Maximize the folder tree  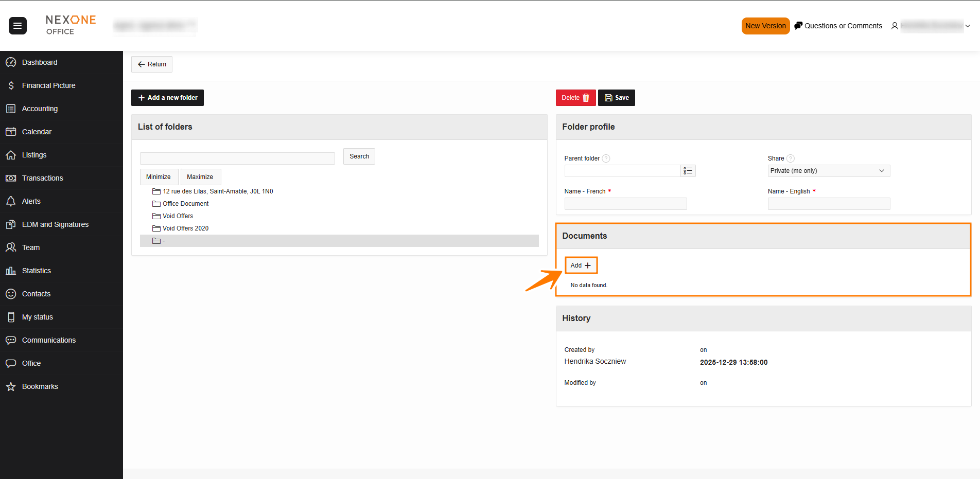pos(200,177)
